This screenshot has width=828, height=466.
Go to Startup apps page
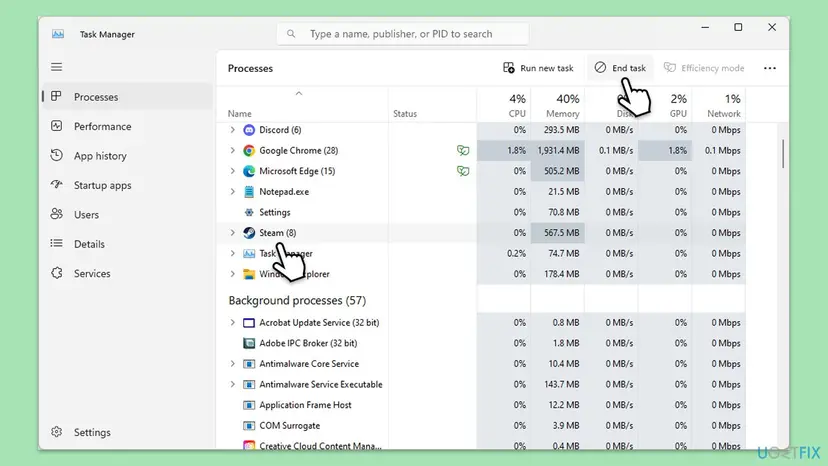(128, 185)
